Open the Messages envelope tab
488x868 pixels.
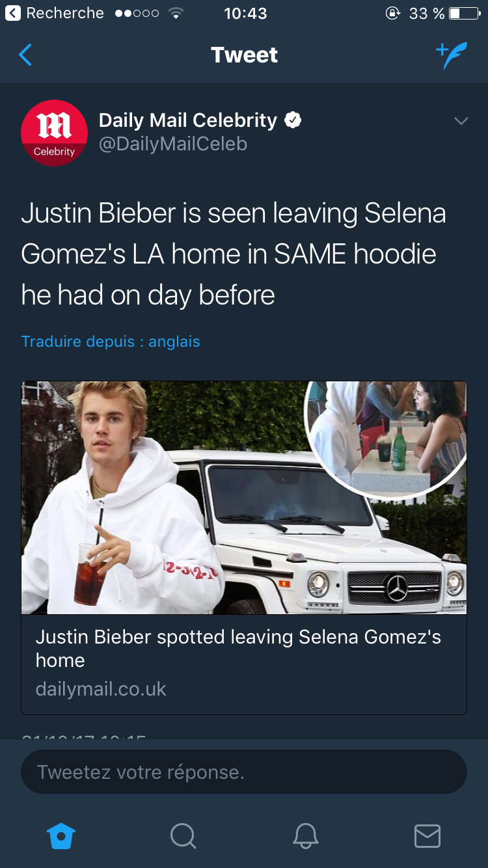tap(427, 835)
